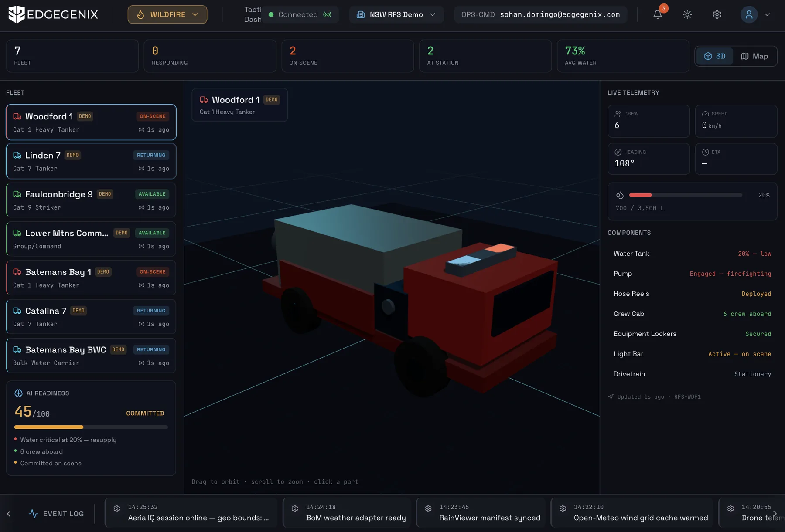Click the EdgeGenix logo
The image size is (785, 532).
[x=53, y=14]
